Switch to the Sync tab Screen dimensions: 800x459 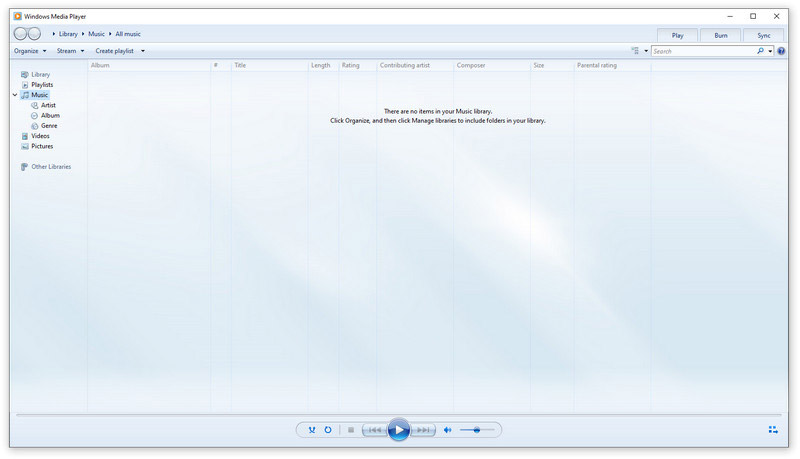coord(764,35)
